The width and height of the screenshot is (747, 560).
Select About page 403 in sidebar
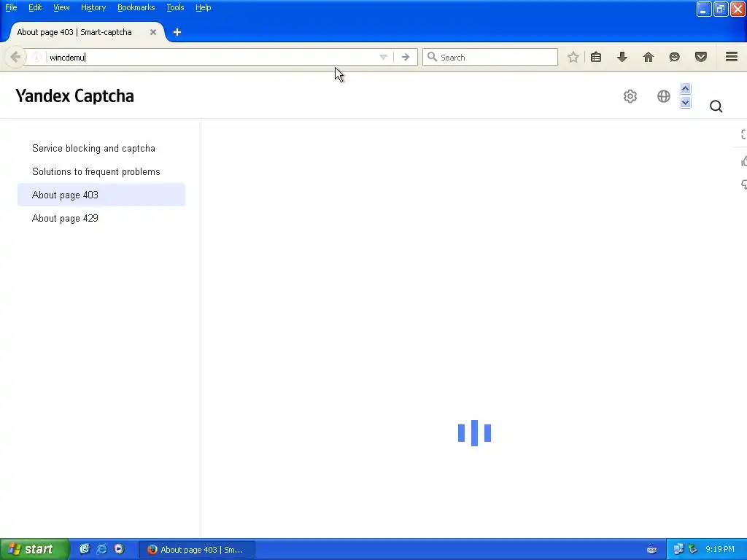point(101,195)
